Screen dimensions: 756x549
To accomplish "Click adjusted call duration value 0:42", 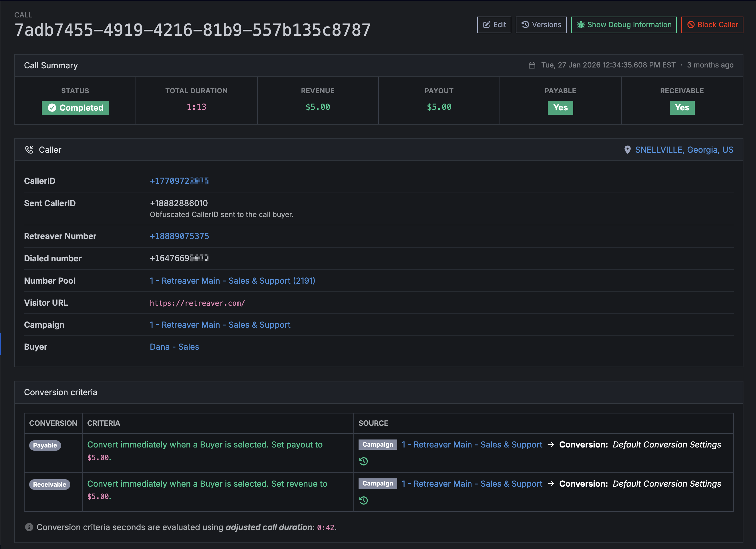I will [326, 527].
